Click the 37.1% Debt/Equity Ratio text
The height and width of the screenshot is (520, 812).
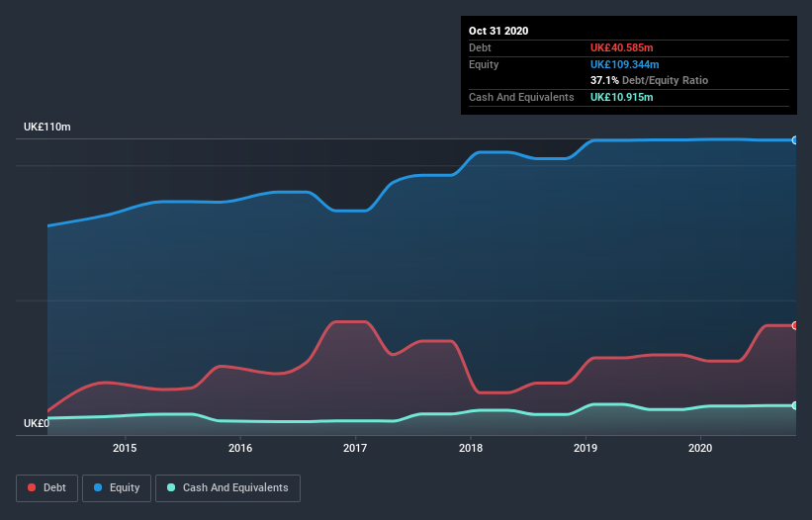(650, 80)
